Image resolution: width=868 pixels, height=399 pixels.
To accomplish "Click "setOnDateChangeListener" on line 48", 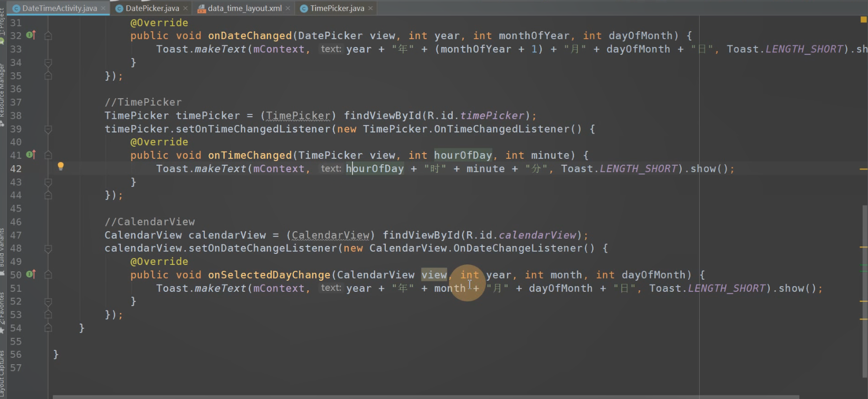I will [x=263, y=248].
